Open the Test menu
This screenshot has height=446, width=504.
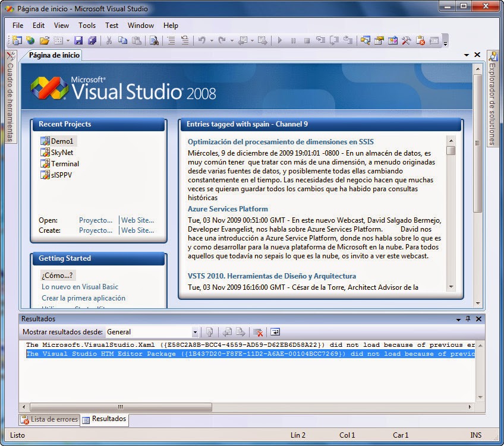pos(112,26)
